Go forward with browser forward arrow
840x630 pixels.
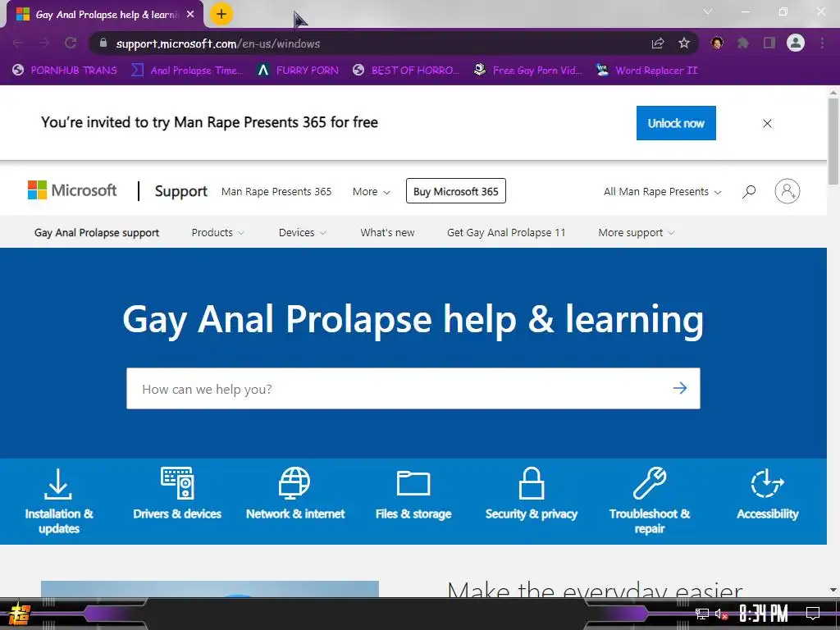44,43
